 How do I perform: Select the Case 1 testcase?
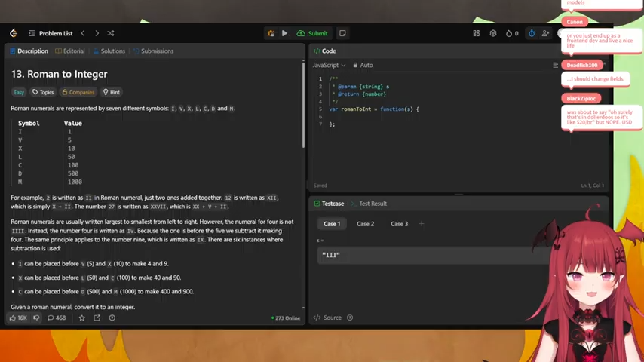pos(332,224)
